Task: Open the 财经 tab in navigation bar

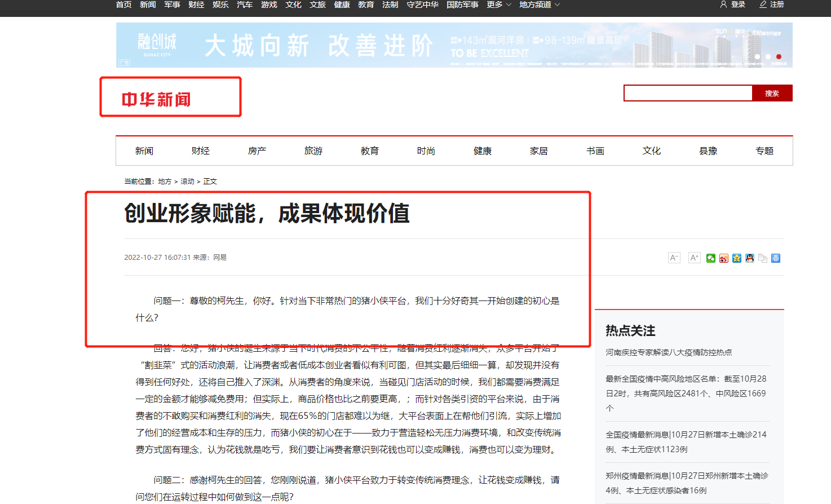Action: tap(200, 151)
